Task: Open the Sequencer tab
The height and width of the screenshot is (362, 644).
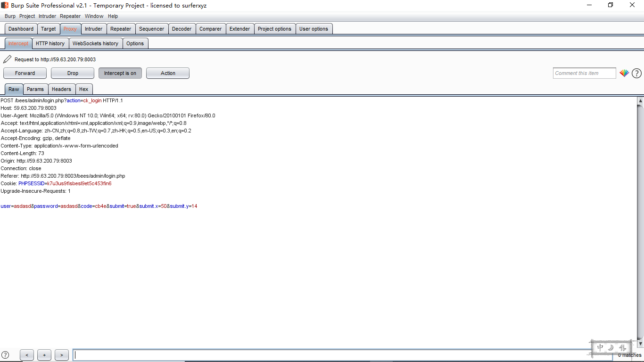Action: (152, 29)
